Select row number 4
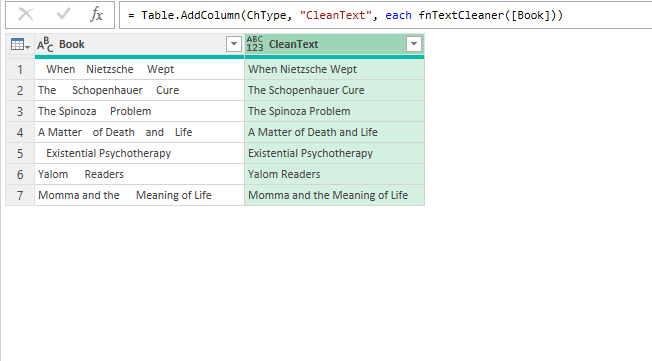Viewport: 652px width, 361px height. 20,132
